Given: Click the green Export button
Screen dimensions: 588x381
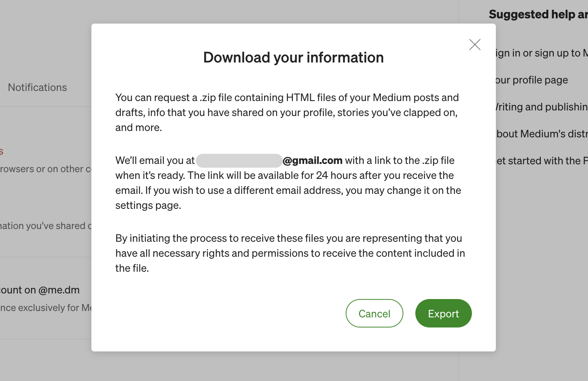Looking at the screenshot, I should 443,313.
